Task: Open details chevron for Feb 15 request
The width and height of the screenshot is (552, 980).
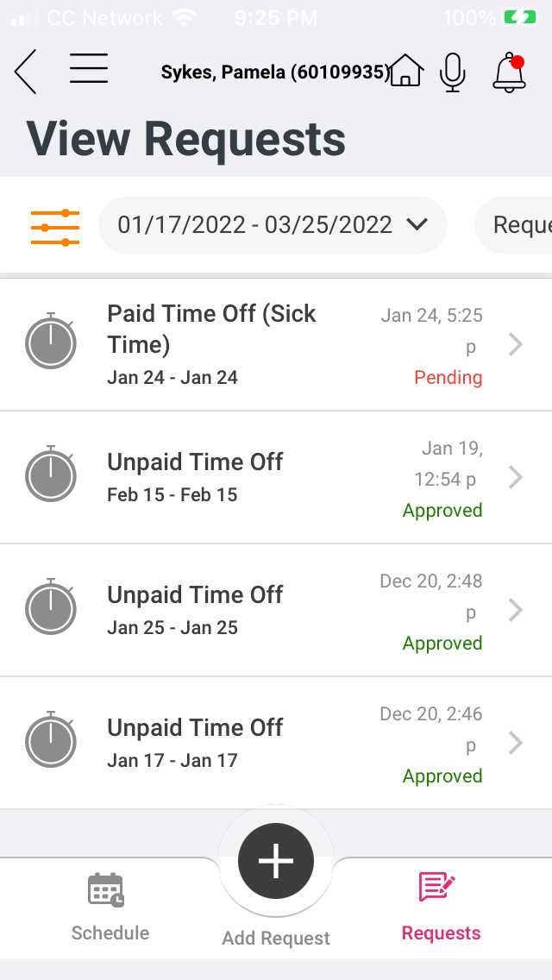Action: click(x=516, y=477)
